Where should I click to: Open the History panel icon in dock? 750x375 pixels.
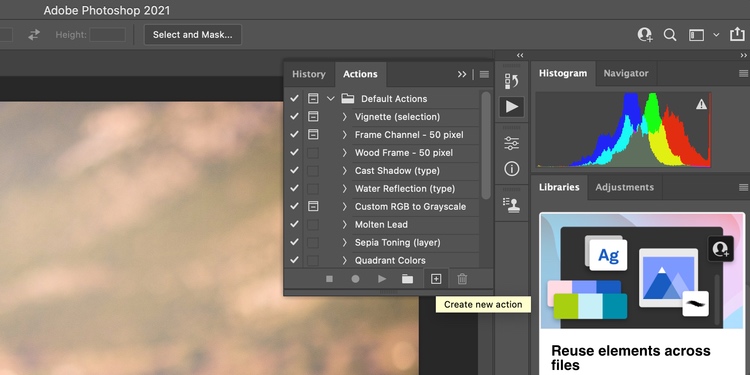tap(512, 81)
